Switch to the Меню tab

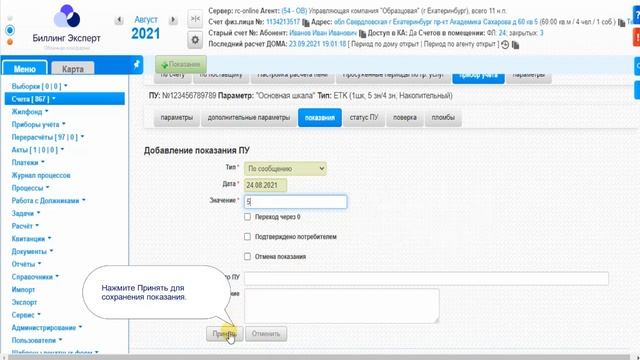pyautogui.click(x=25, y=68)
